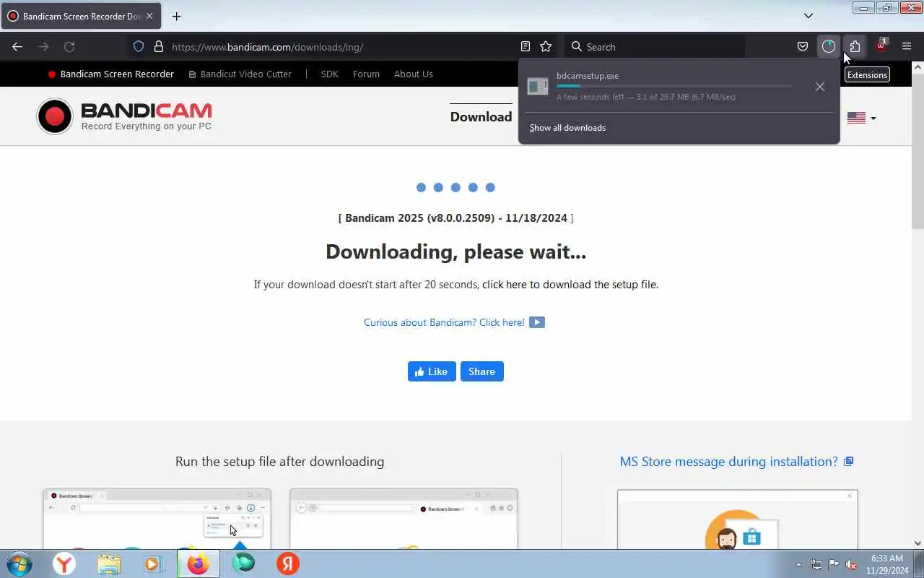Click scrollbar down arrow

click(918, 543)
